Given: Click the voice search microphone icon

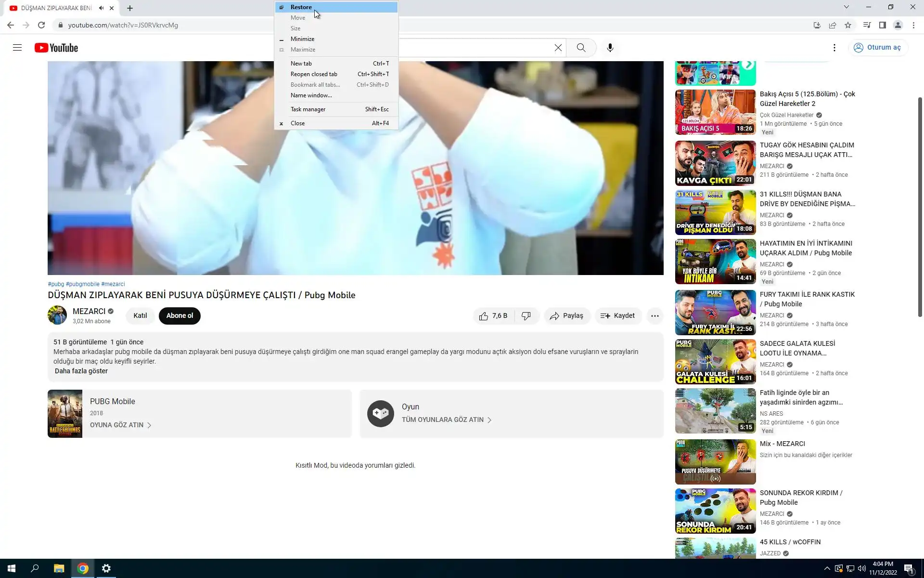Looking at the screenshot, I should (x=610, y=48).
